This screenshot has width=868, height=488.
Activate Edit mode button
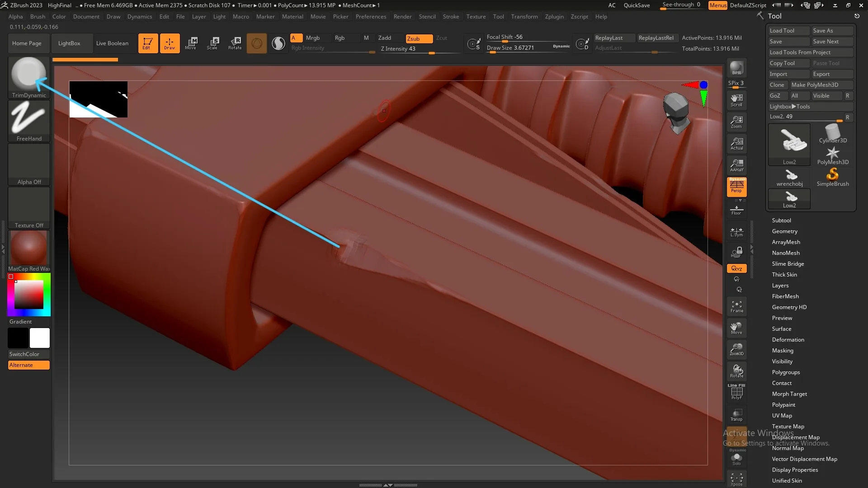(148, 43)
